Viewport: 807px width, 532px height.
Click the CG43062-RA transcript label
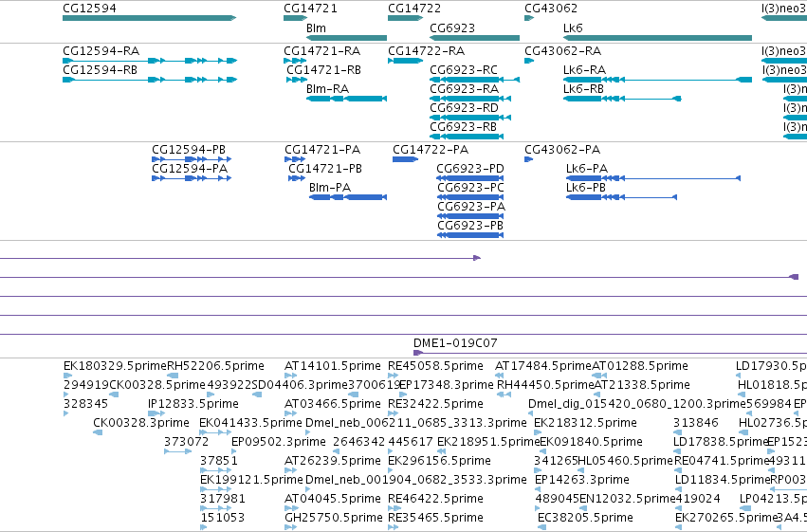click(562, 51)
